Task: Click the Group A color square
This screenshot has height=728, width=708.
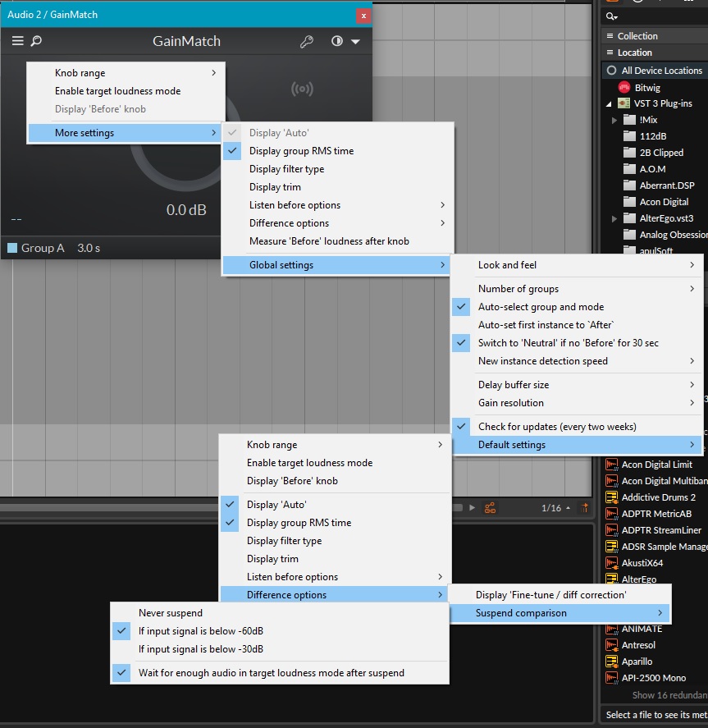Action: [x=12, y=248]
